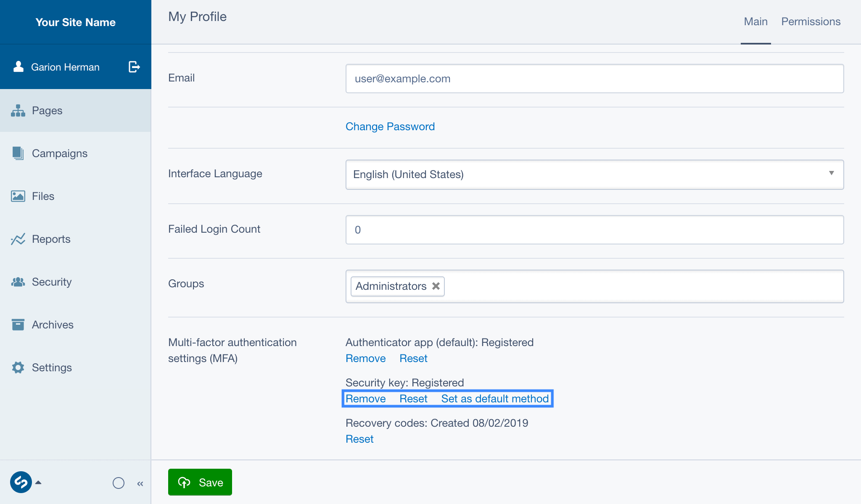Collapse the sidebar with the double-chevron icon
The height and width of the screenshot is (504, 861).
click(x=140, y=483)
